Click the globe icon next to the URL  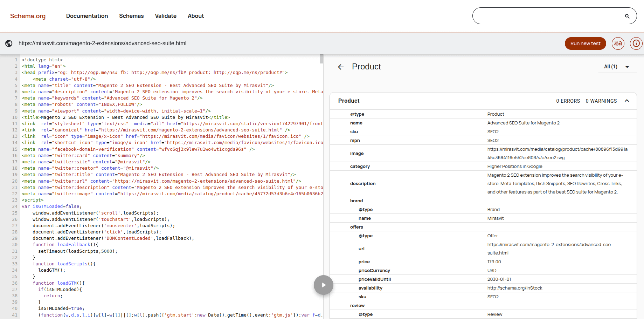point(9,43)
